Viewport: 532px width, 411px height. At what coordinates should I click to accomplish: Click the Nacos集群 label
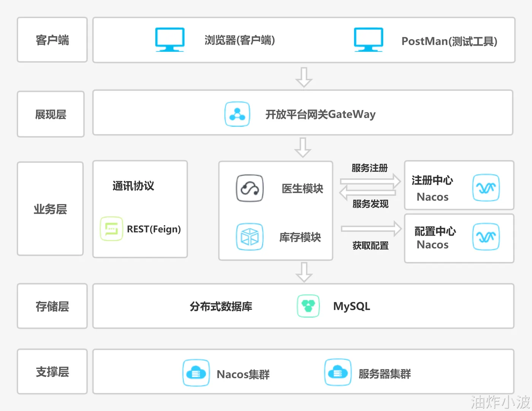(243, 374)
